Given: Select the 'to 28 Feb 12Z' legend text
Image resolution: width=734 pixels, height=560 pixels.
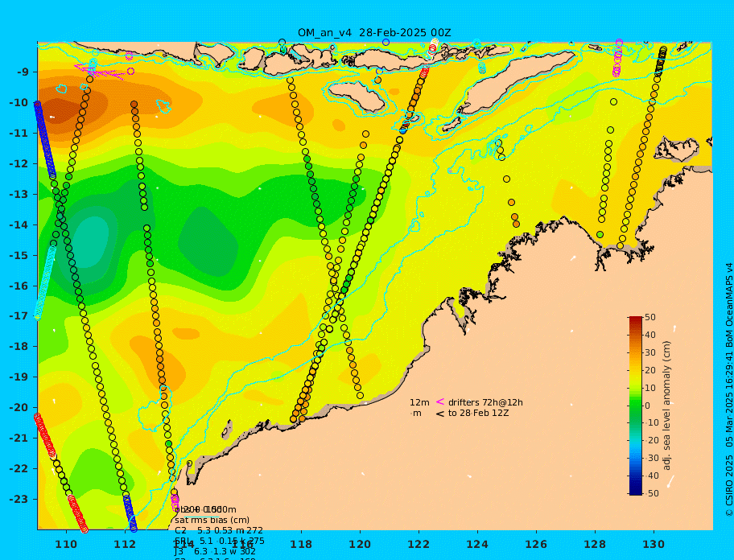Looking at the screenshot, I should (x=478, y=413).
